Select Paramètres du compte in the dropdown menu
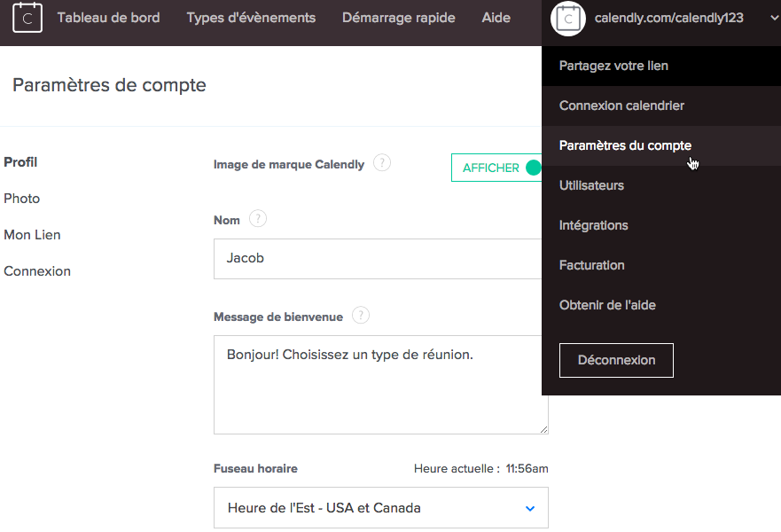 (x=661, y=145)
